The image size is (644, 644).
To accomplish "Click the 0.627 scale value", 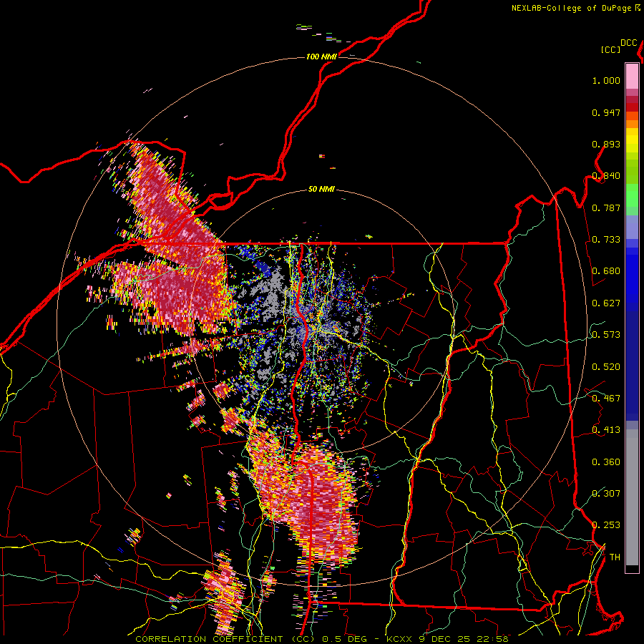I will coord(606,303).
